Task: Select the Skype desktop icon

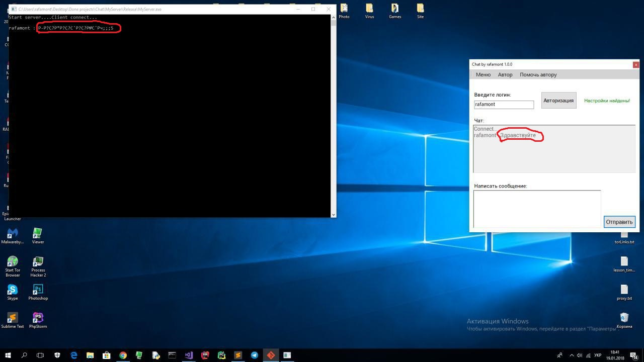Action: (13, 292)
